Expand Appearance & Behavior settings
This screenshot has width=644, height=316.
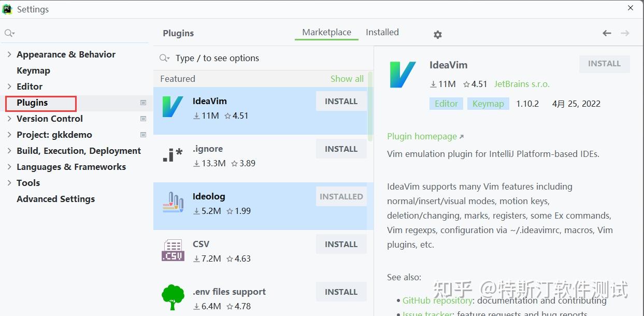(9, 54)
